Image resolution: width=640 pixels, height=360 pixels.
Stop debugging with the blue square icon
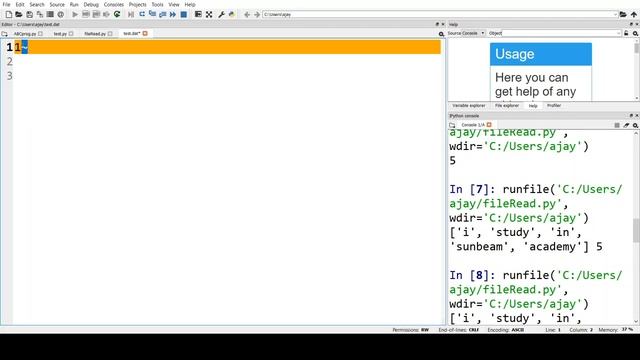tap(184, 14)
